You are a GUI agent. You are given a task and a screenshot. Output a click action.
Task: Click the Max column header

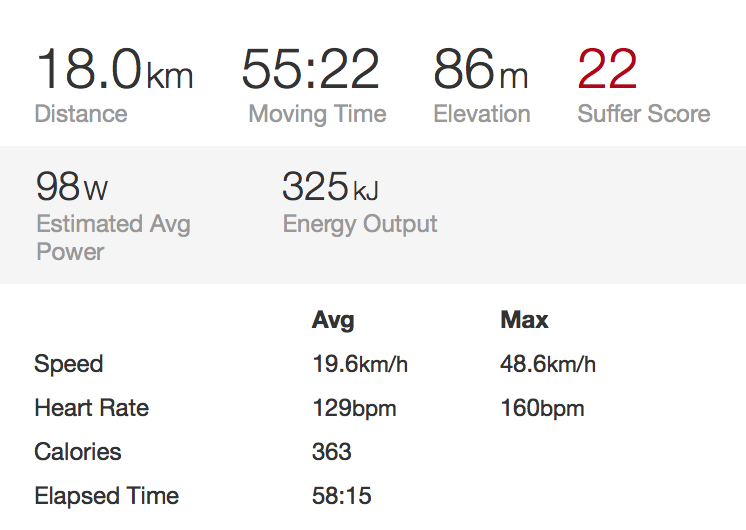tap(524, 321)
